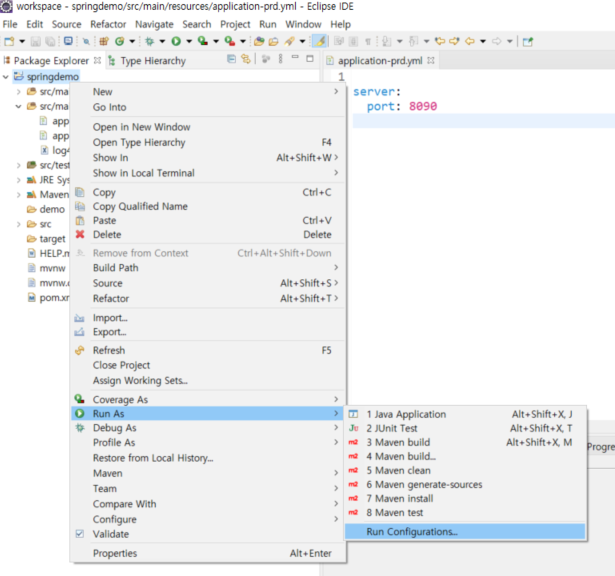Click the red Delete icon in context menu
The height and width of the screenshot is (576, 615).
[x=80, y=235]
